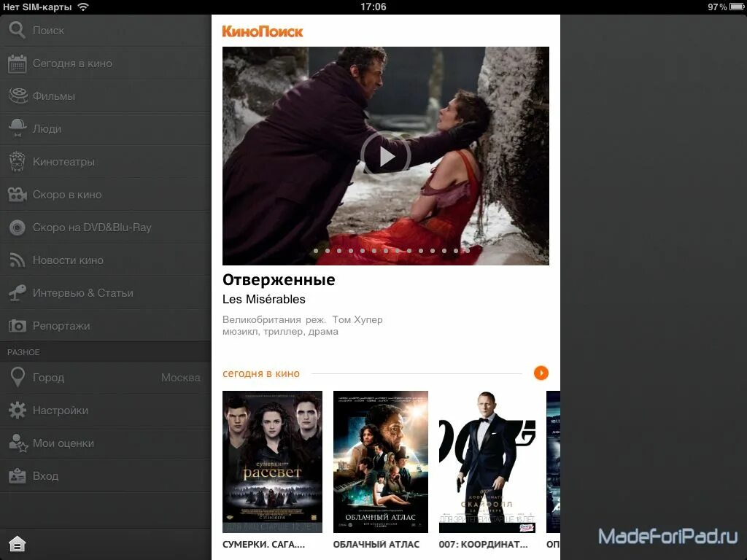Viewport: 747px width, 560px height.
Task: Tap the photo camera icon for Репортажи
Action: (18, 326)
